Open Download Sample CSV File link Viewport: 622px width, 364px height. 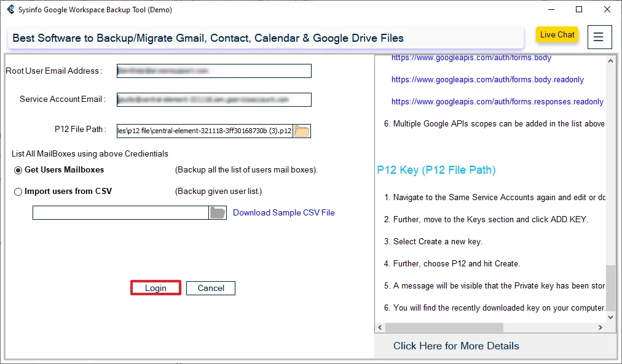[x=283, y=213]
